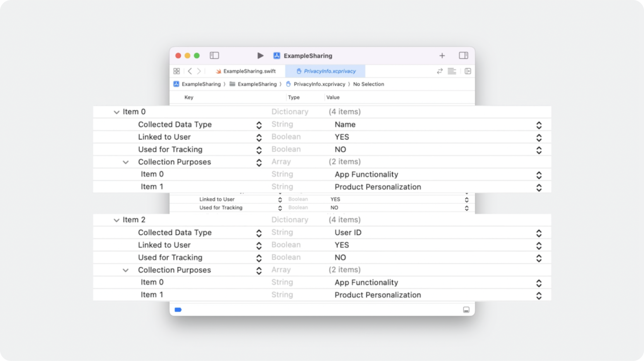Open value dropdown for Item 2 Used for Tracking
Screen dimensions: 644x361
pos(539,258)
